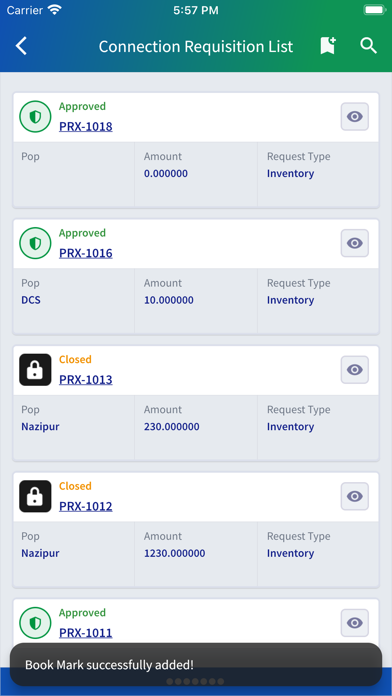Tap the Approved shield icon for PRX-1011
The height and width of the screenshot is (696, 392).
pyautogui.click(x=35, y=623)
